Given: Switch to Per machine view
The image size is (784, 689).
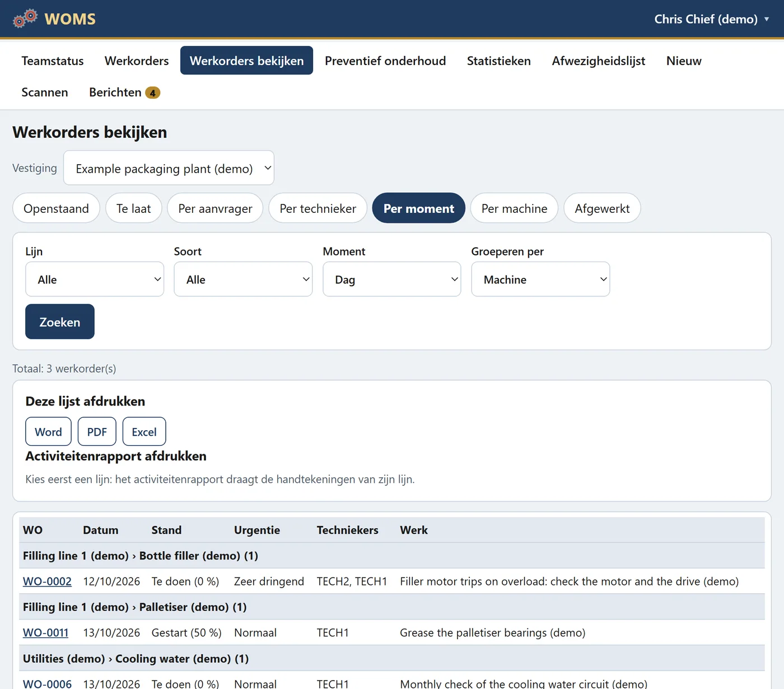Looking at the screenshot, I should point(514,208).
